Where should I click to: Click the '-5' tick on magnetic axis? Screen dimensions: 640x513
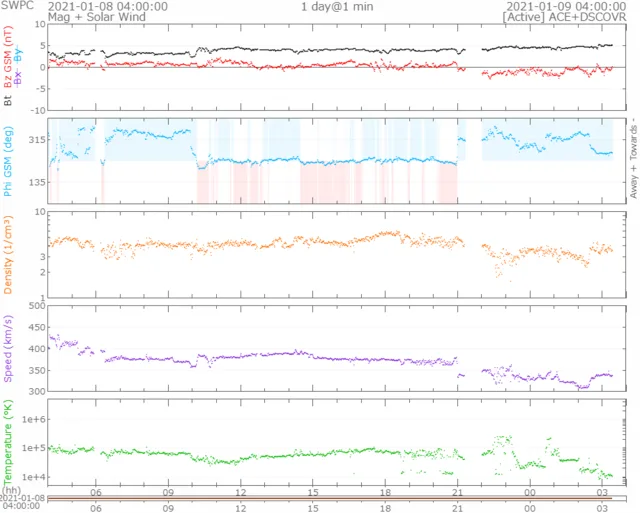point(40,89)
